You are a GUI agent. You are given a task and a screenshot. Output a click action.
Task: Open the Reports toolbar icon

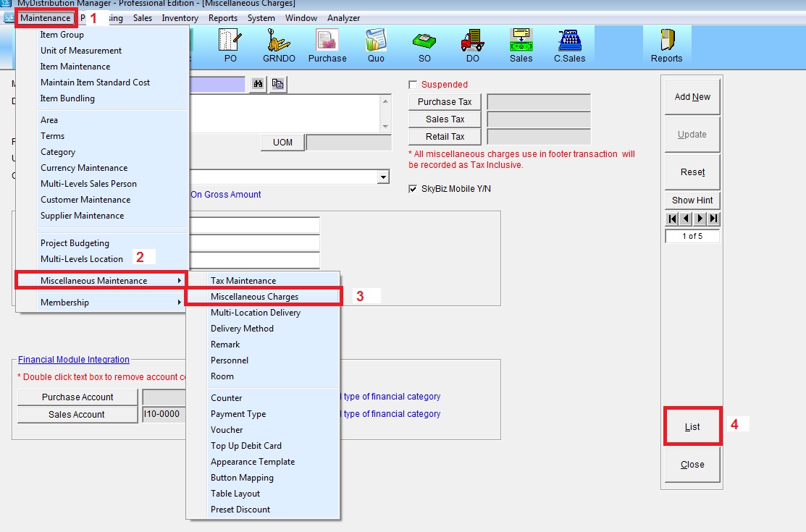point(666,45)
